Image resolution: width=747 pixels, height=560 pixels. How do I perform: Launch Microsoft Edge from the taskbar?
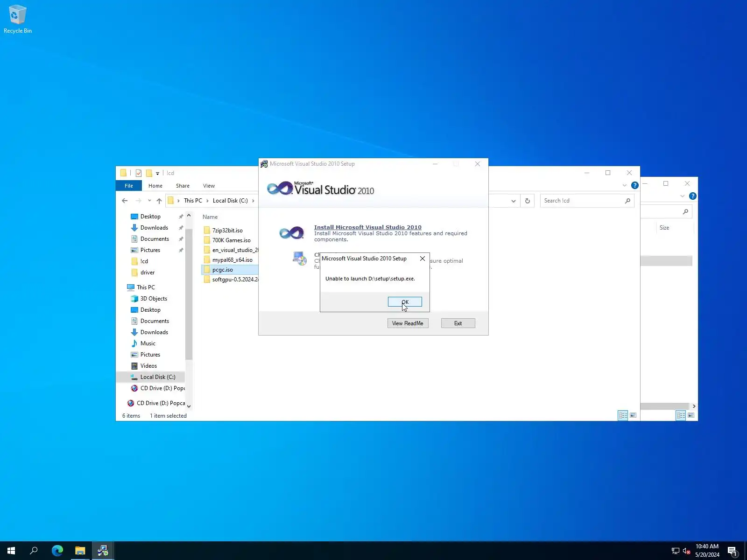57,551
